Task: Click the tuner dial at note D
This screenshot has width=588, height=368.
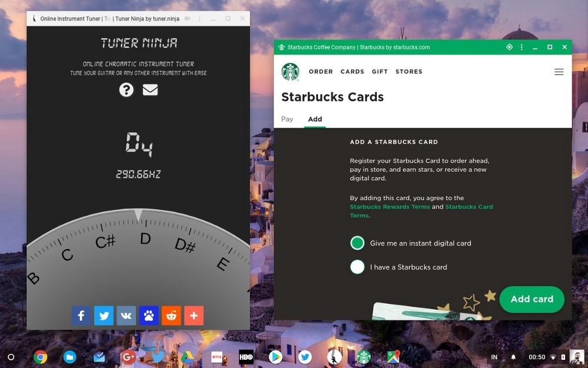Action: tap(145, 238)
